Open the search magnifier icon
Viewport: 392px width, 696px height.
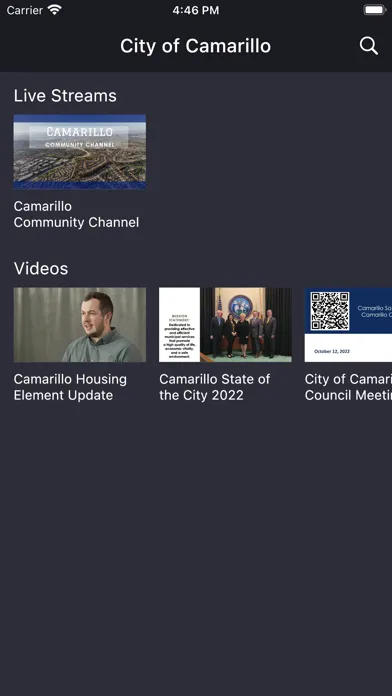[x=368, y=46]
